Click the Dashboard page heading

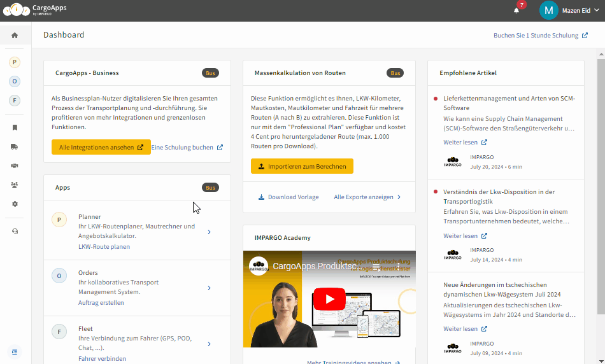point(64,35)
